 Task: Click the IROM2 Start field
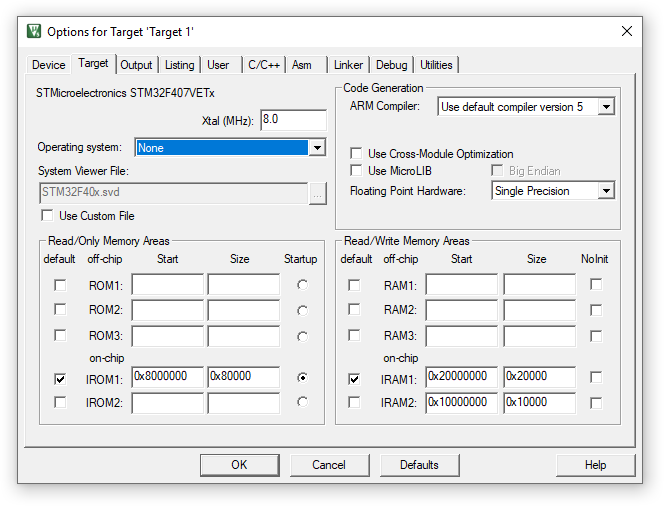(x=168, y=403)
